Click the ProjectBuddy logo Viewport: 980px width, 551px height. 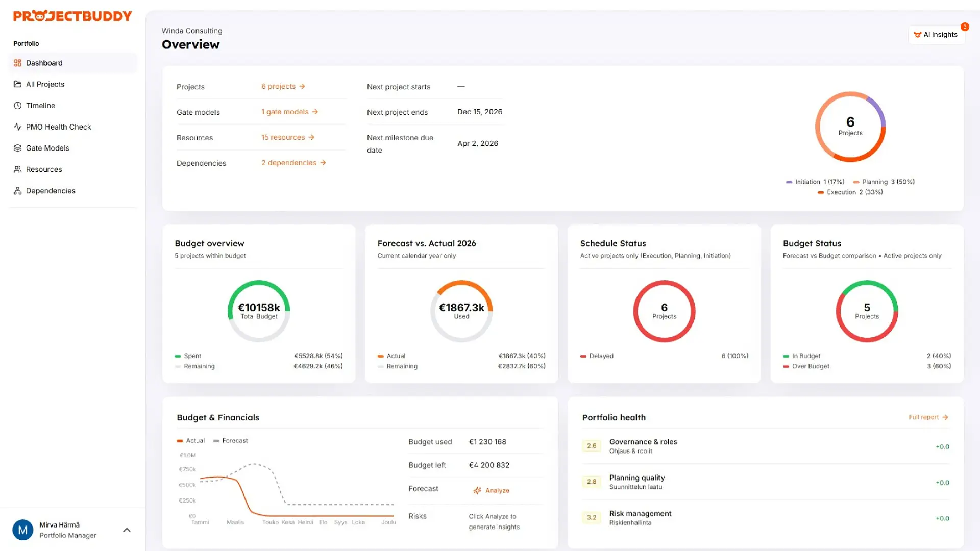[x=72, y=16]
